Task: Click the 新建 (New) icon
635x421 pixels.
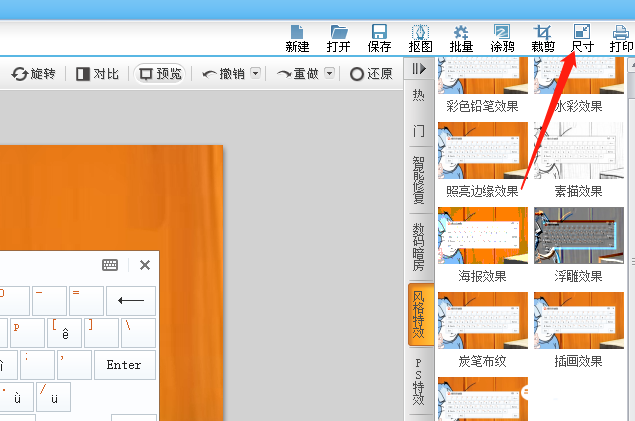Action: [x=297, y=38]
